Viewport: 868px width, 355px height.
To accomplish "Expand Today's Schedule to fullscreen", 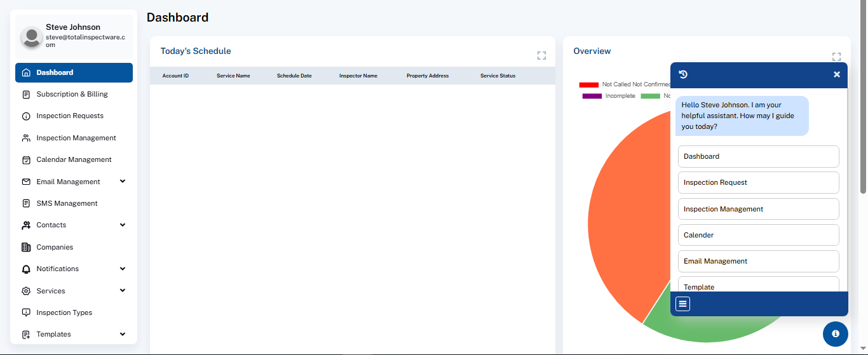I will click(541, 56).
